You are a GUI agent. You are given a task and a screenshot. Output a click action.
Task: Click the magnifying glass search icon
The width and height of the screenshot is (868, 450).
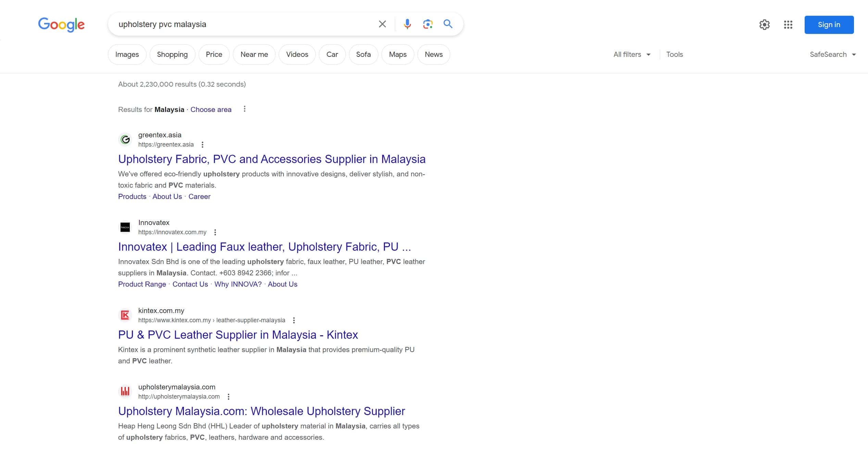[x=448, y=24]
